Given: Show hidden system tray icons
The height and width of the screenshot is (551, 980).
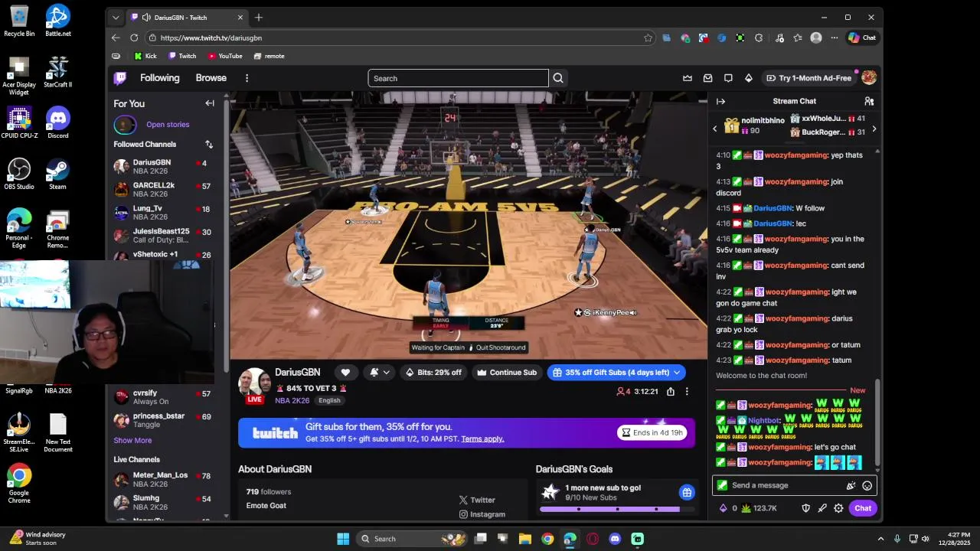Looking at the screenshot, I should point(880,539).
